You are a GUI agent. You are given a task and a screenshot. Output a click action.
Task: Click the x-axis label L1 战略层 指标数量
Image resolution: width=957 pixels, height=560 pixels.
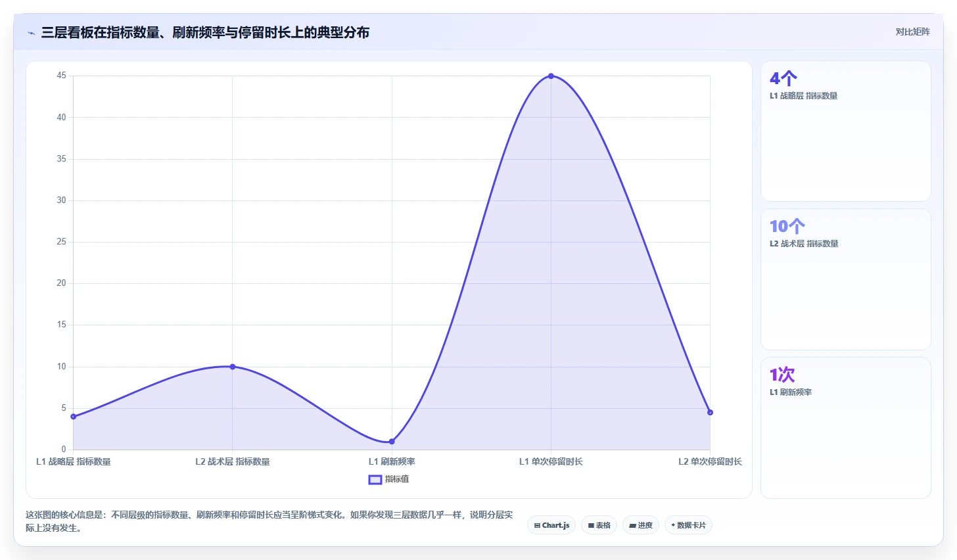pyautogui.click(x=74, y=462)
